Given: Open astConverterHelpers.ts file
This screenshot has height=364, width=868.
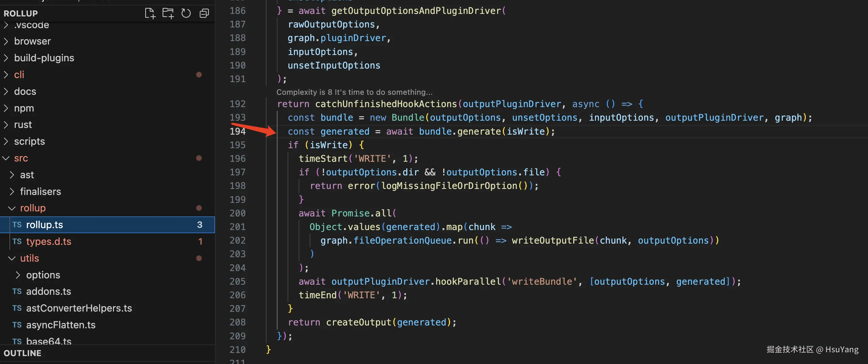Looking at the screenshot, I should coord(79,308).
